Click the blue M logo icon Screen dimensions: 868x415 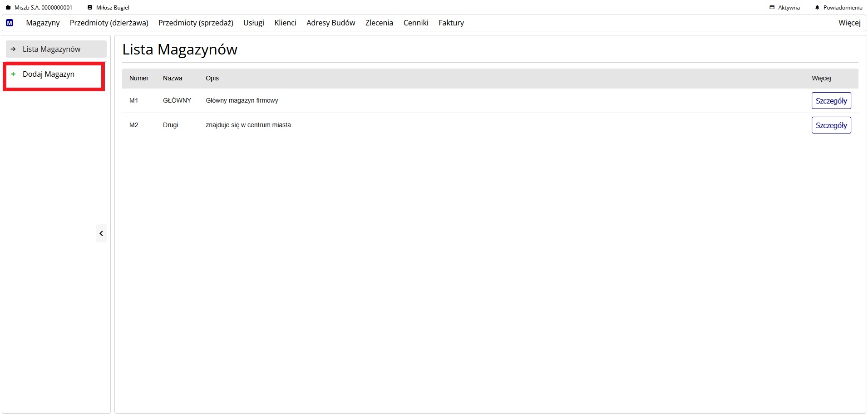coord(10,23)
